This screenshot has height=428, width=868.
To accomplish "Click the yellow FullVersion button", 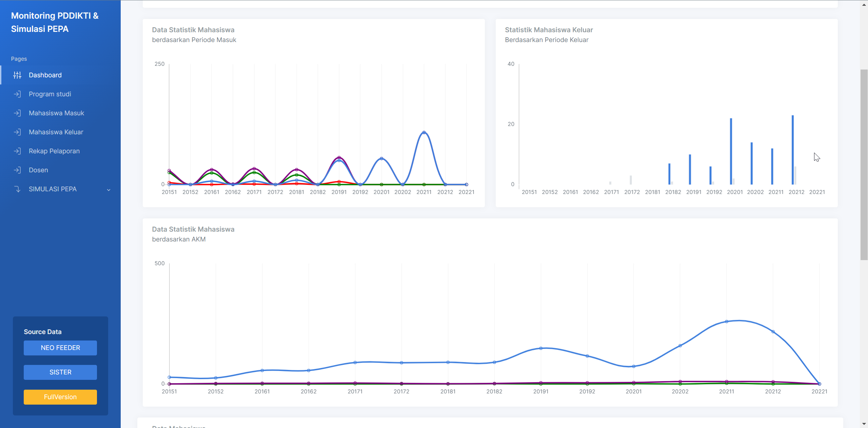I will coord(60,397).
